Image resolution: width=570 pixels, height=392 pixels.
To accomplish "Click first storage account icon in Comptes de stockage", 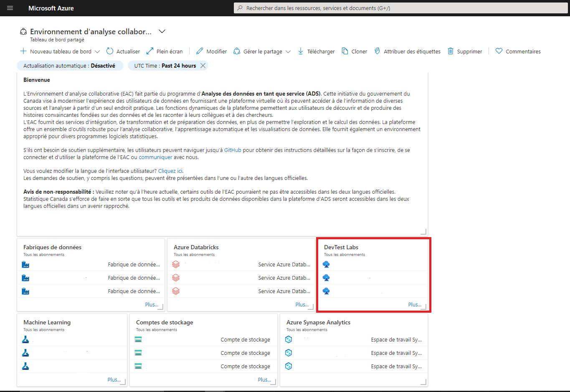I will click(x=138, y=339).
